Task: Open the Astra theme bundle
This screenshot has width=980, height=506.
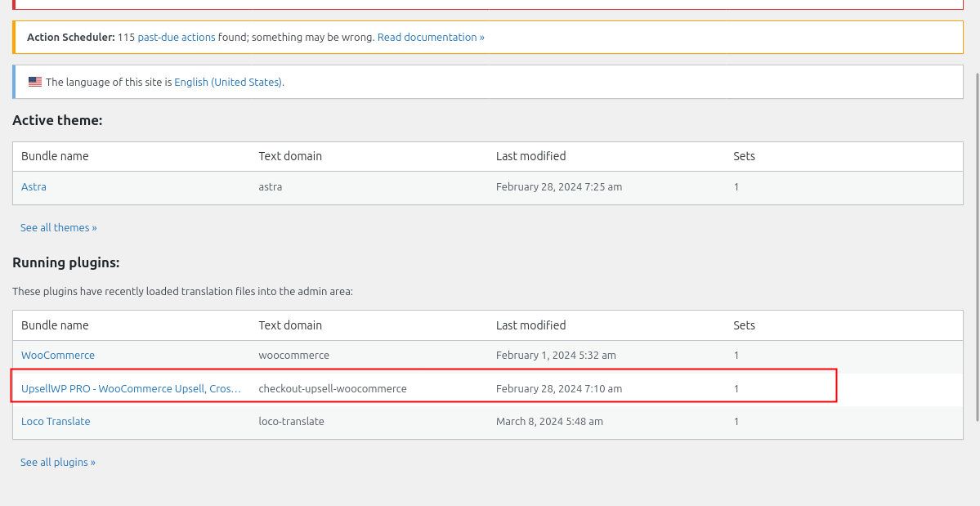Action: click(x=34, y=187)
